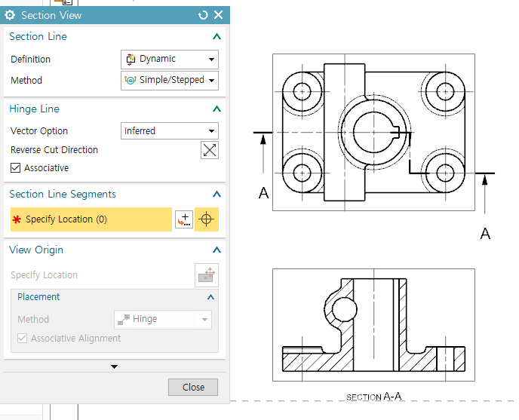
Task: Collapse the Section Line group
Action: [x=217, y=37]
